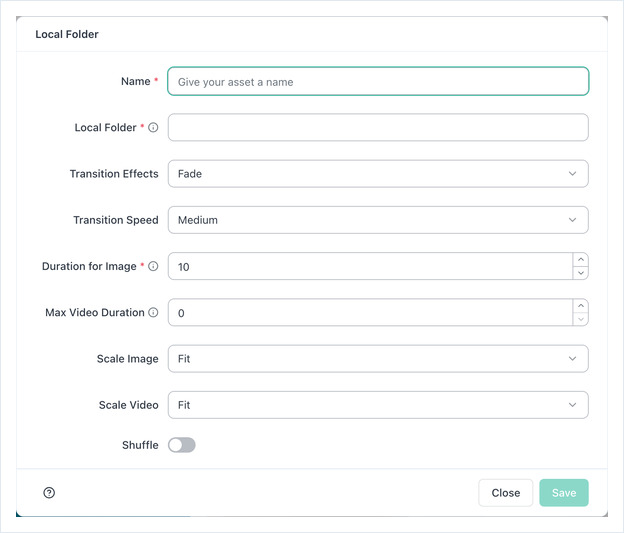Increase Max Video Duration value

pos(581,306)
